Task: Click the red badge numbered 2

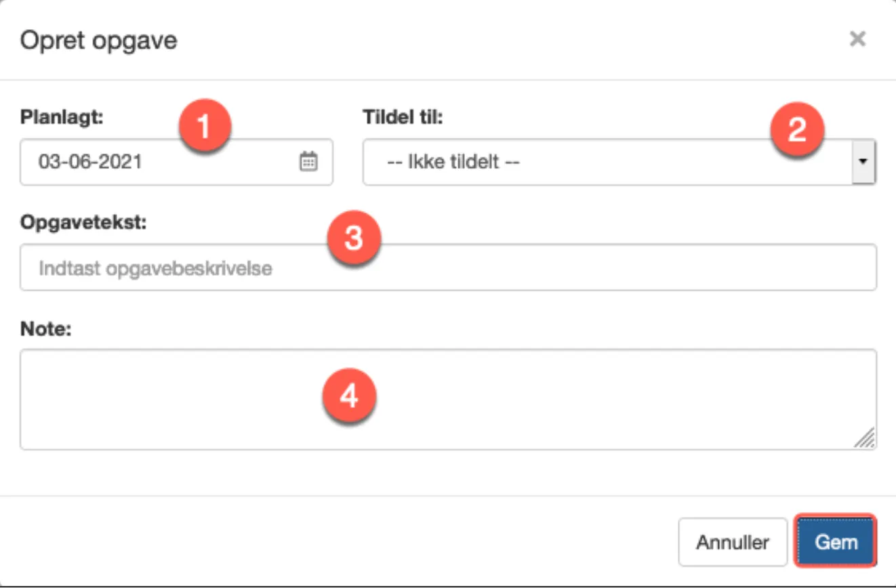Action: 796,130
